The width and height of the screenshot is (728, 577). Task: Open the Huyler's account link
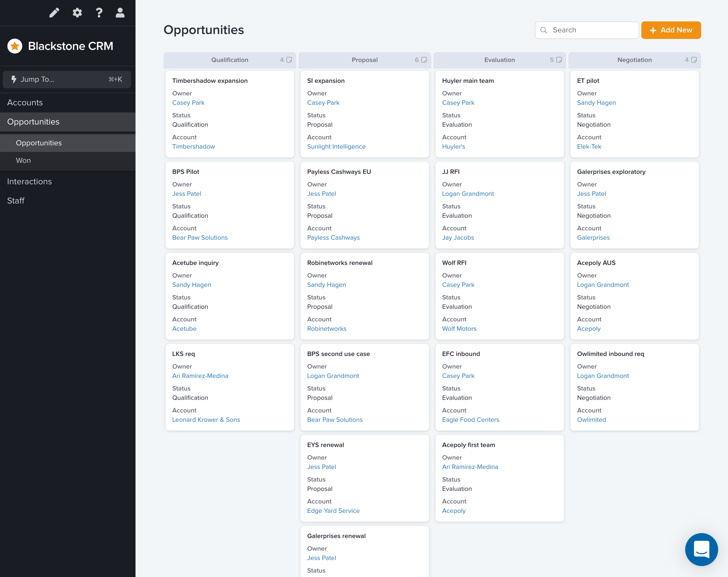coord(453,146)
